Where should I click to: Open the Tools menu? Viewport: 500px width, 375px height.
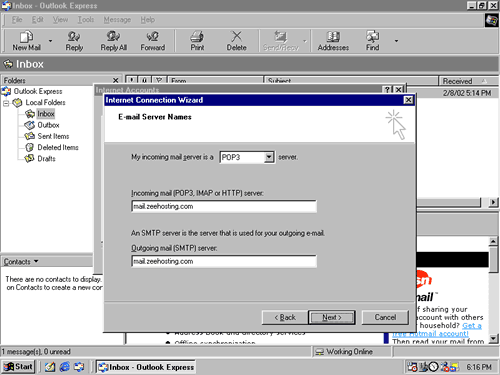(x=86, y=20)
